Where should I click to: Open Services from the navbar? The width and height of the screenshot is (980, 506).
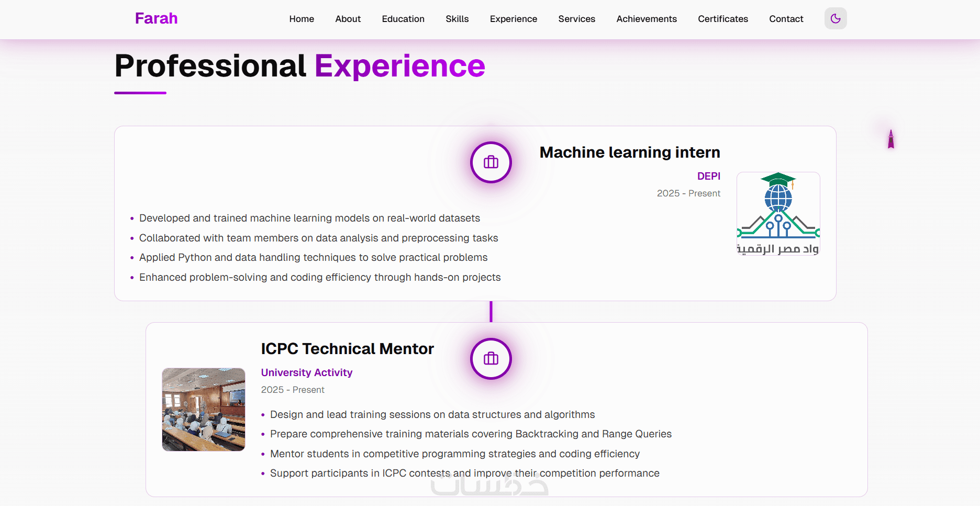576,19
